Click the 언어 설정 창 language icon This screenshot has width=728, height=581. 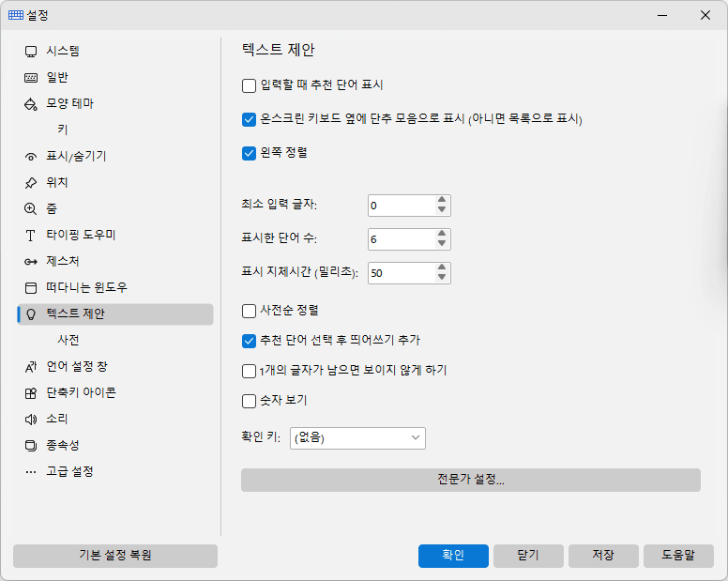click(x=31, y=367)
